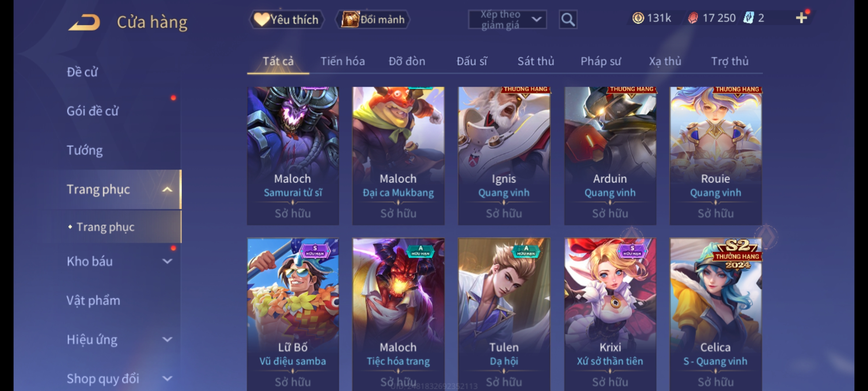868x391 pixels.
Task: Open Maloch Samurai tử sĩ skin card
Action: click(293, 156)
